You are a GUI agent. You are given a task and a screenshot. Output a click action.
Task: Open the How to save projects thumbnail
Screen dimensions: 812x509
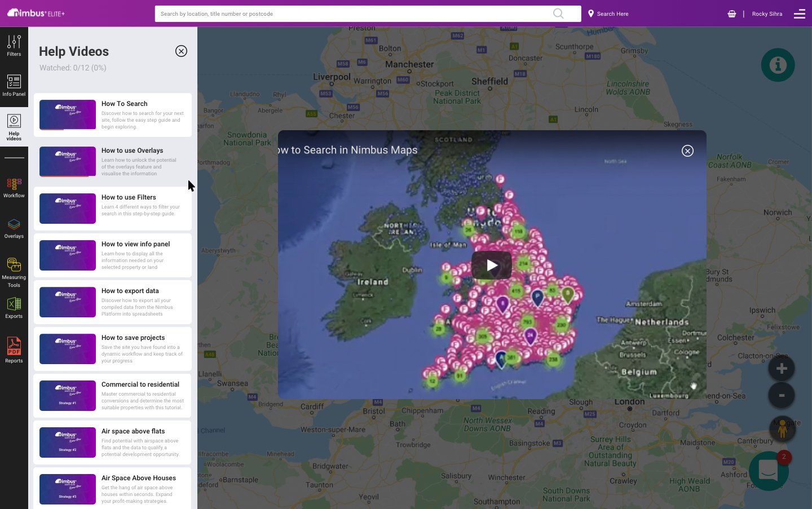coord(68,349)
